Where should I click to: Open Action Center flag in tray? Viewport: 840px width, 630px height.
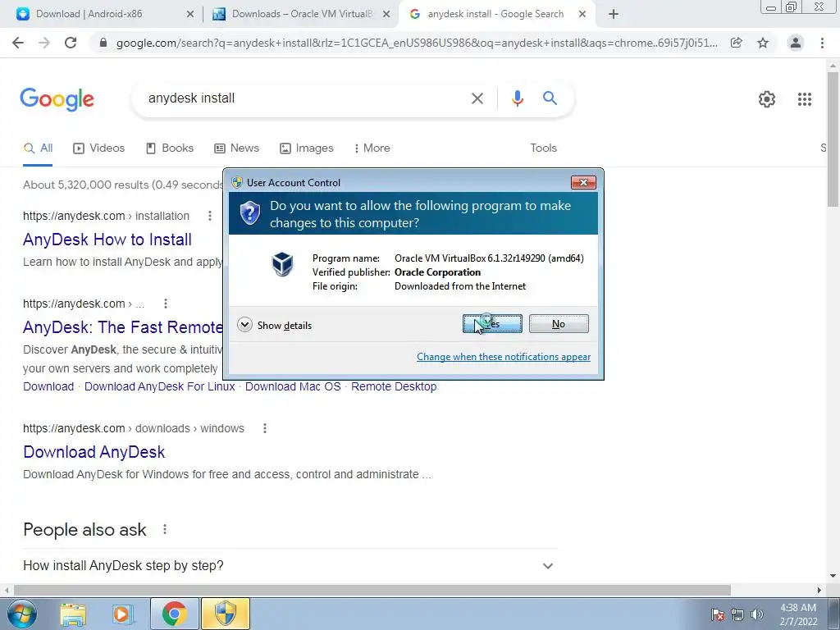pos(718,614)
